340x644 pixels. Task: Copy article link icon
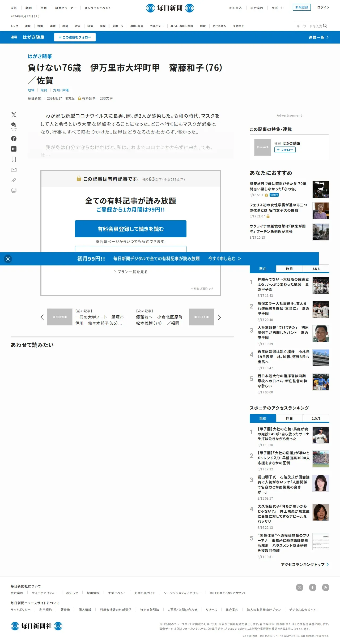(x=14, y=180)
